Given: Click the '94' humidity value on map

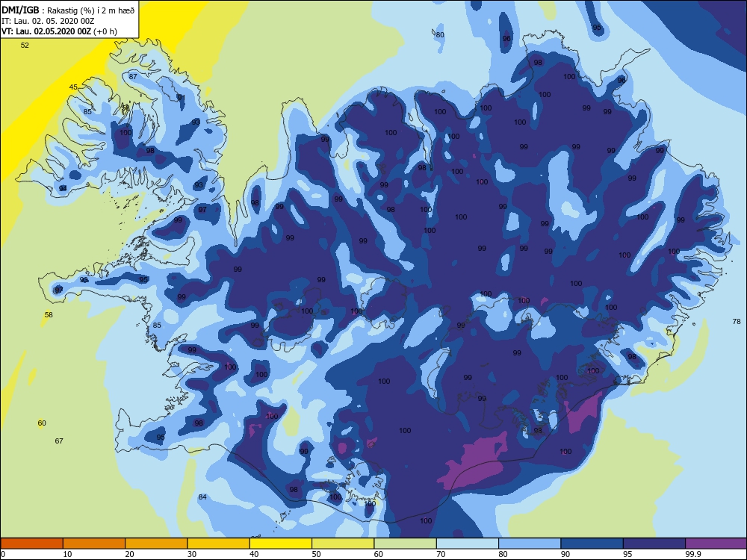Looking at the screenshot, I should pyautogui.click(x=63, y=189).
